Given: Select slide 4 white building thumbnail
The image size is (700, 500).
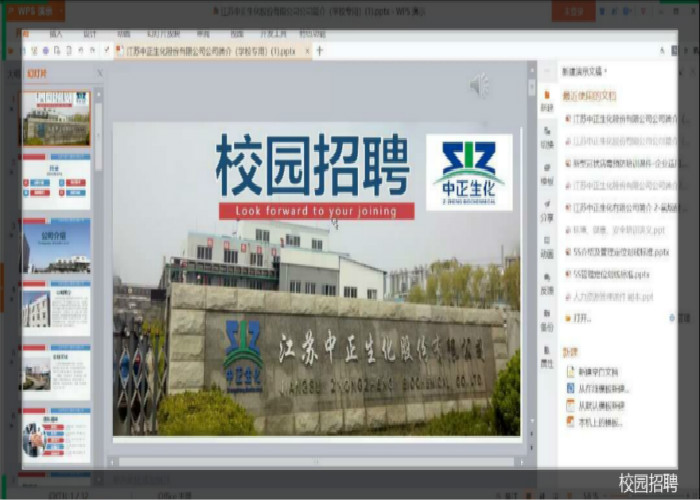Looking at the screenshot, I should coord(56,308).
